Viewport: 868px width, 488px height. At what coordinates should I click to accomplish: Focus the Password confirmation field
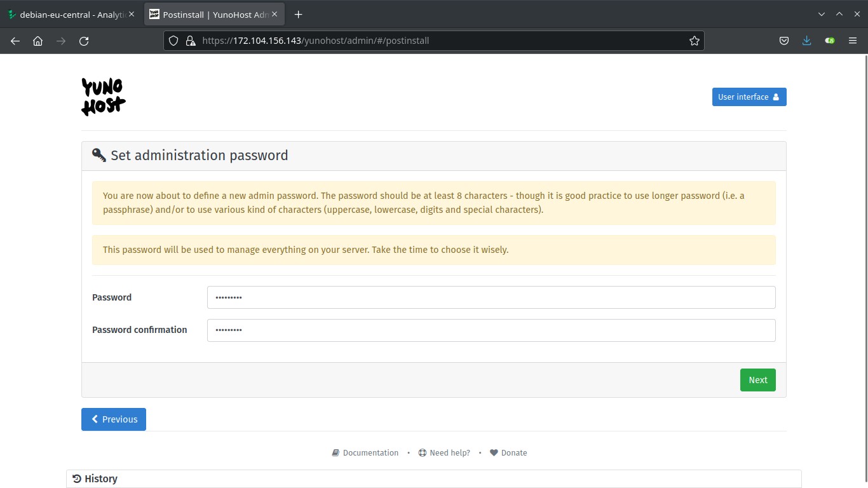tap(491, 330)
